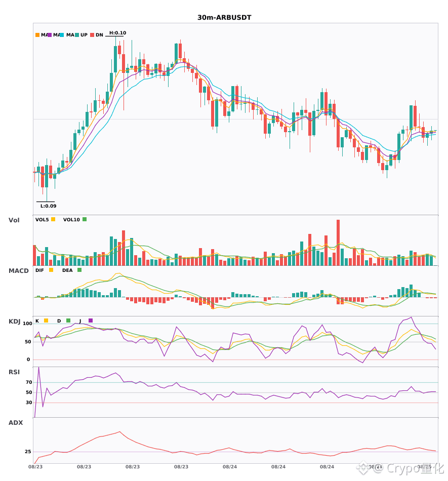Click the chart title 30m-ARBUSDT

click(224, 18)
